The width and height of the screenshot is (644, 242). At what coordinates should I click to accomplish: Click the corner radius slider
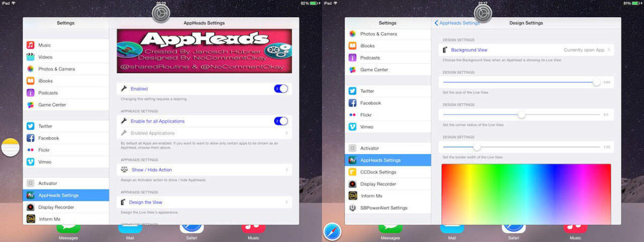point(522,115)
